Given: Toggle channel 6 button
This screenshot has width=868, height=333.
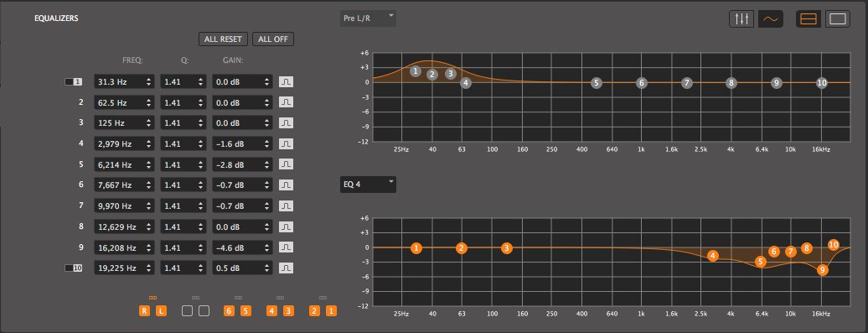Looking at the screenshot, I should click(x=230, y=311).
